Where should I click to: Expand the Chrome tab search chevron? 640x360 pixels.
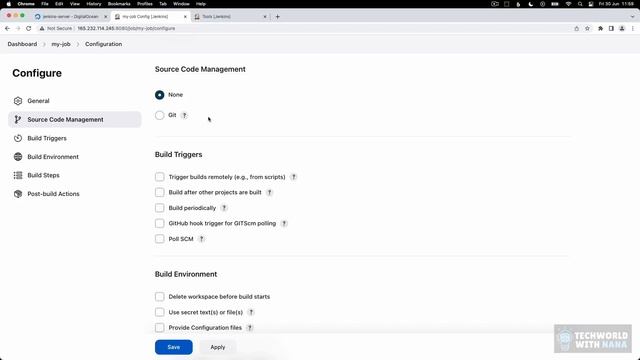(x=632, y=17)
